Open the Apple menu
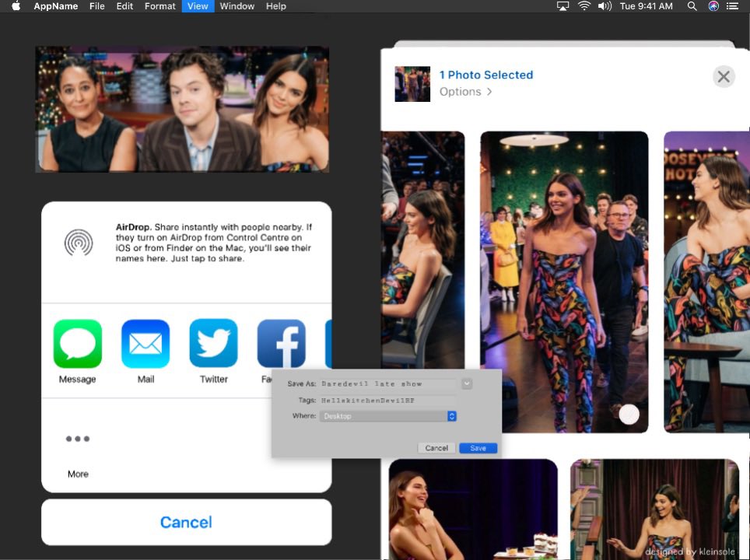Screen dimensions: 750x560 16,6
